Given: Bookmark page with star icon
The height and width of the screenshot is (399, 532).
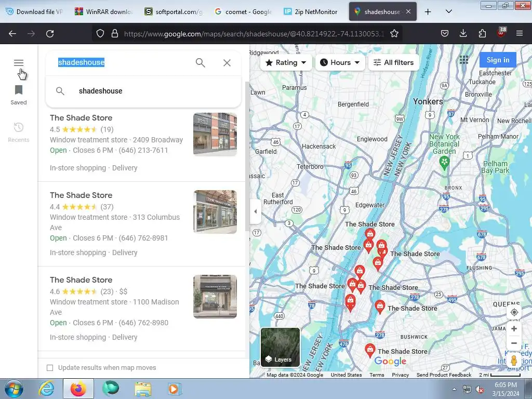Looking at the screenshot, I should click(x=394, y=33).
